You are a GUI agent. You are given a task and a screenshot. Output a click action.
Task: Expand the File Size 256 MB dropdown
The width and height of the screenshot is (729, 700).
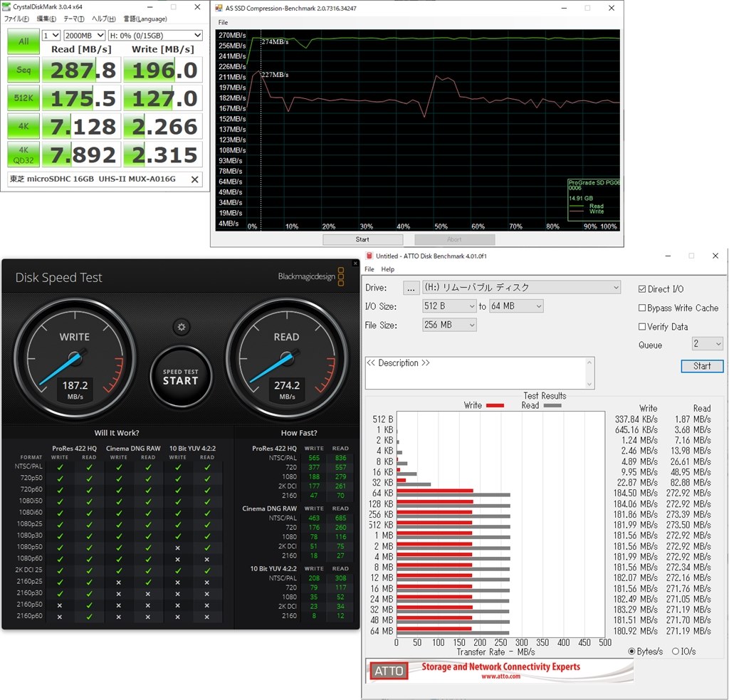pyautogui.click(x=449, y=325)
